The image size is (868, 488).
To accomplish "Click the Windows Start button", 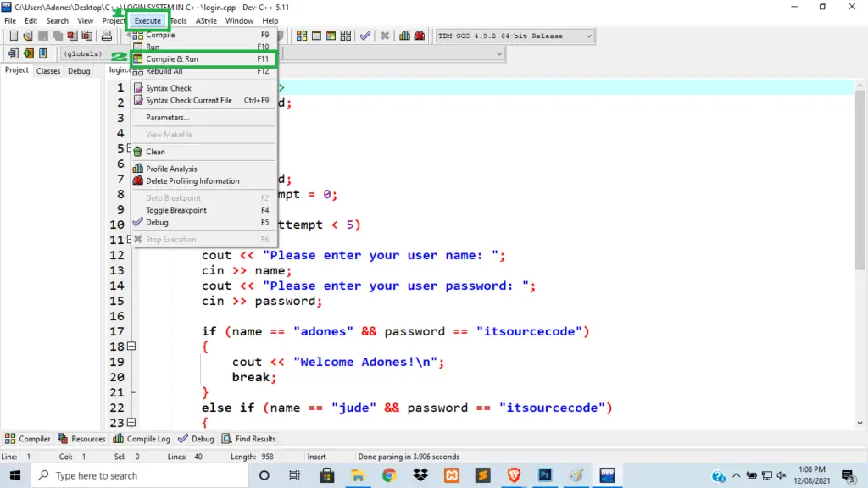I will click(15, 475).
